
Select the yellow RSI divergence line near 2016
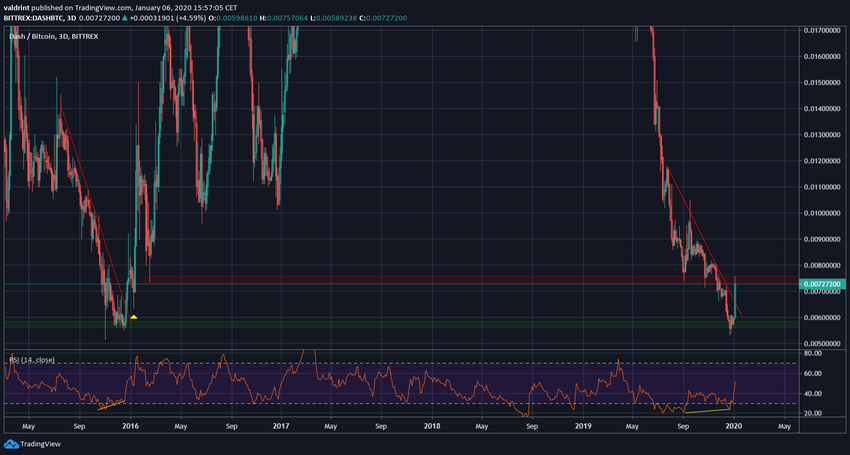111,404
